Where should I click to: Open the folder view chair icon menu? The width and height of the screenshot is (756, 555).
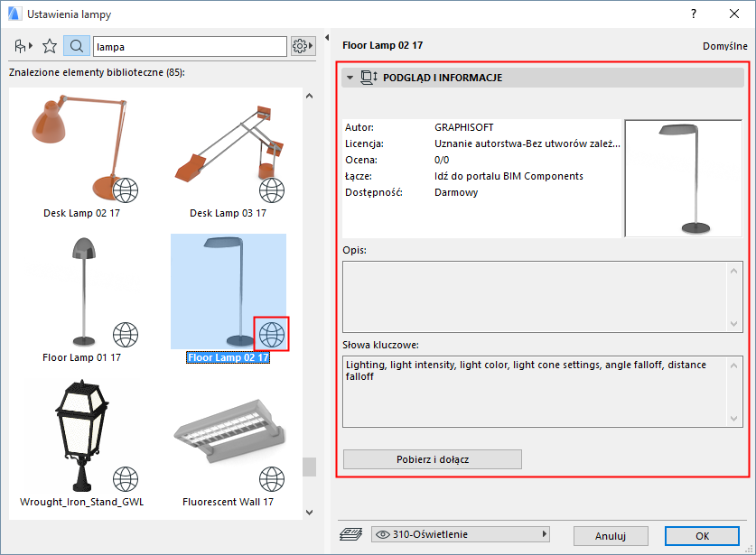point(23,46)
